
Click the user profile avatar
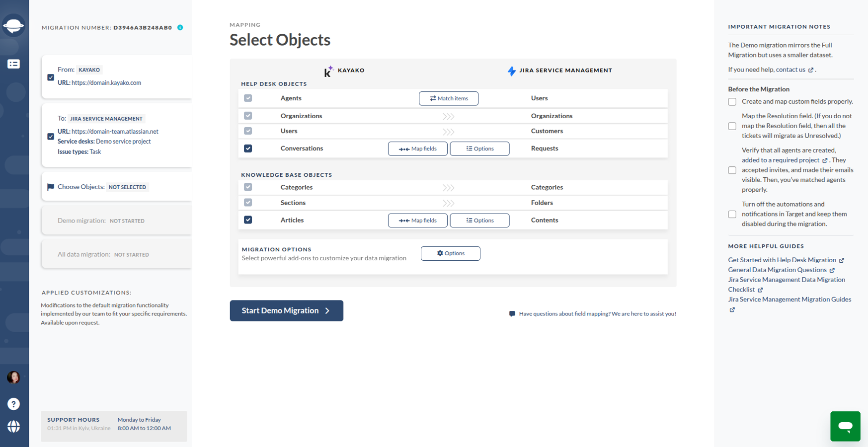[13, 377]
